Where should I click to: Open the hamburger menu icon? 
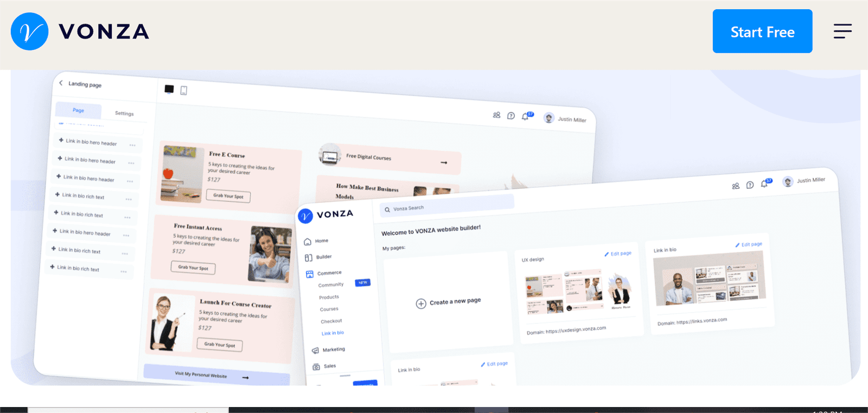coord(843,31)
